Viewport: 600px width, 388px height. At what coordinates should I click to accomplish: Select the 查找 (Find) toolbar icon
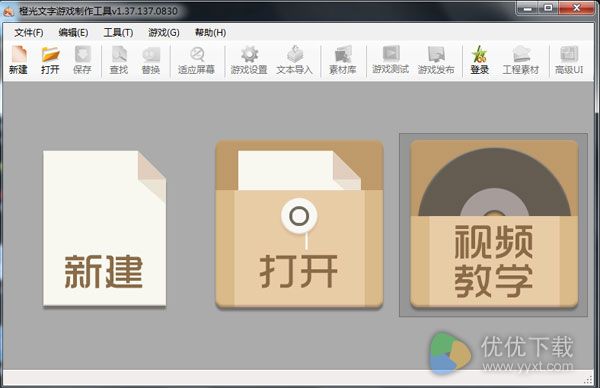119,60
